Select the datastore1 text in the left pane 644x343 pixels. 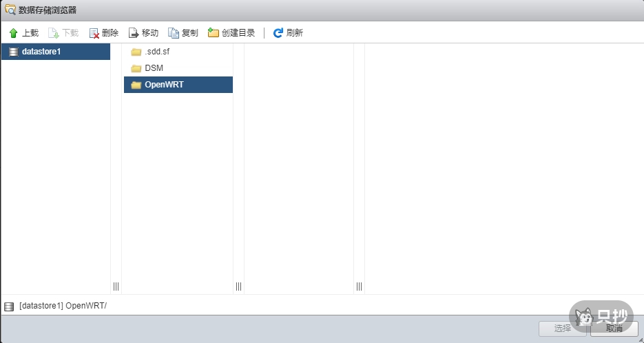pyautogui.click(x=41, y=52)
